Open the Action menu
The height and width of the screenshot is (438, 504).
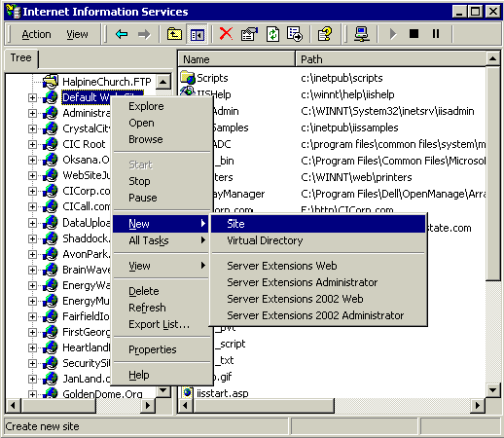tap(36, 34)
